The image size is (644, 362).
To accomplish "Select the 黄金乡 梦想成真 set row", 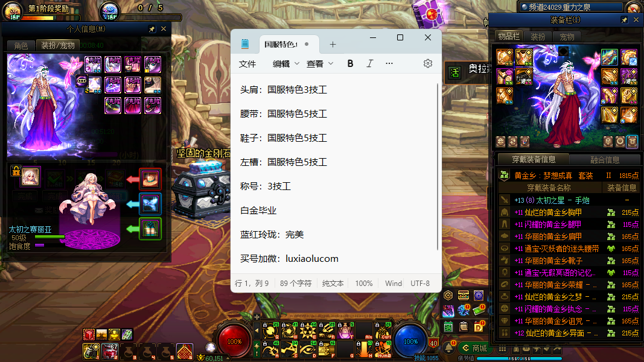I will point(553,176).
